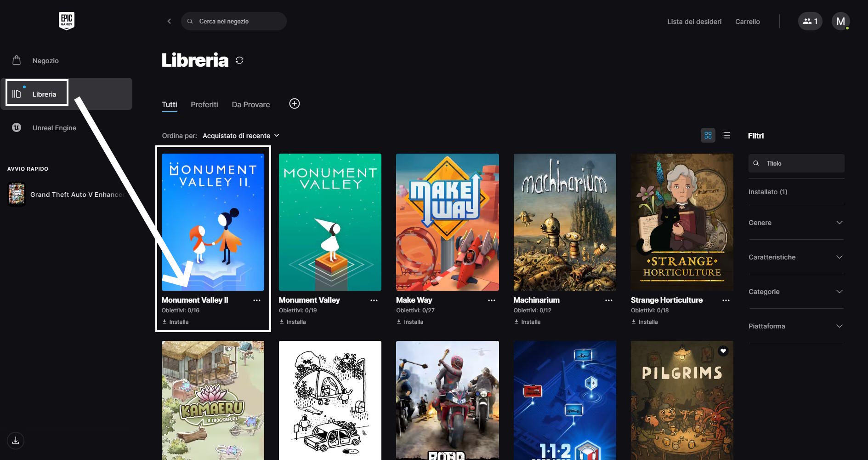Click the Make Way title text
Screen dimensions: 868x460
(414, 300)
